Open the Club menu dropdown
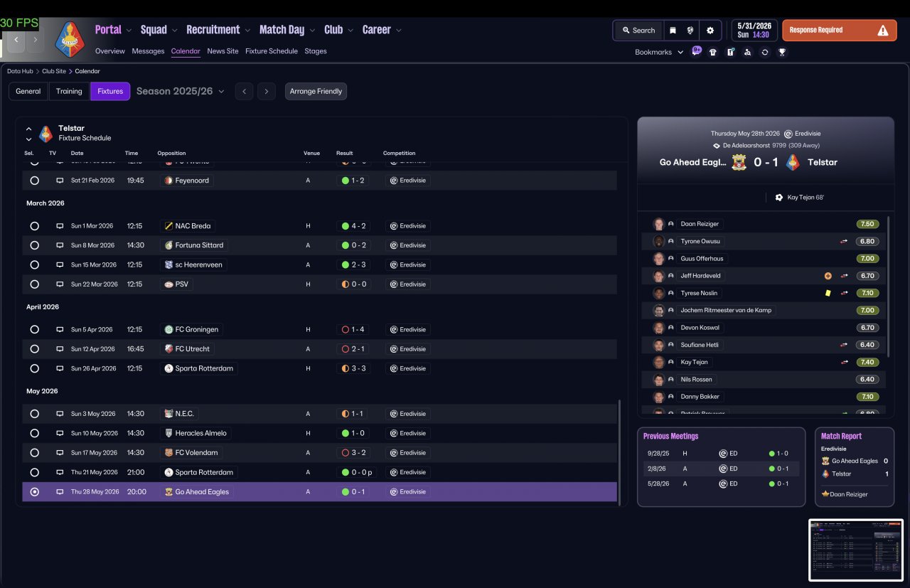Image resolution: width=910 pixels, height=588 pixels. pos(338,30)
